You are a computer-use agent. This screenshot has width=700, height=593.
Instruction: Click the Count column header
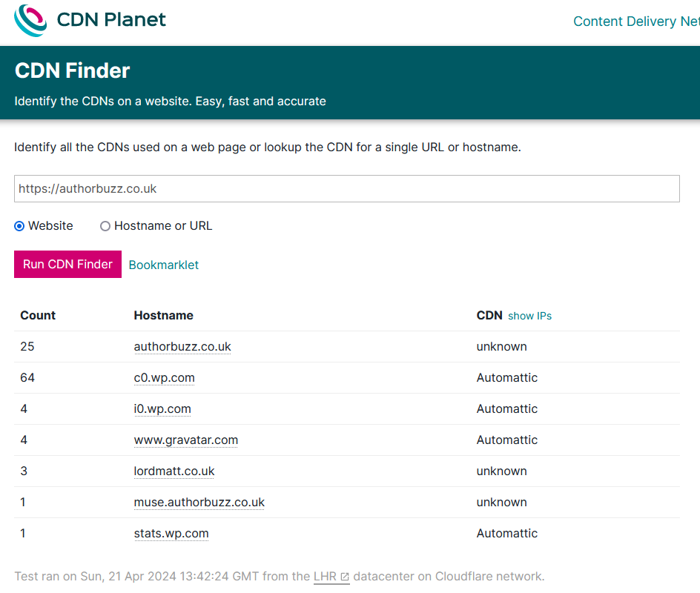(38, 316)
